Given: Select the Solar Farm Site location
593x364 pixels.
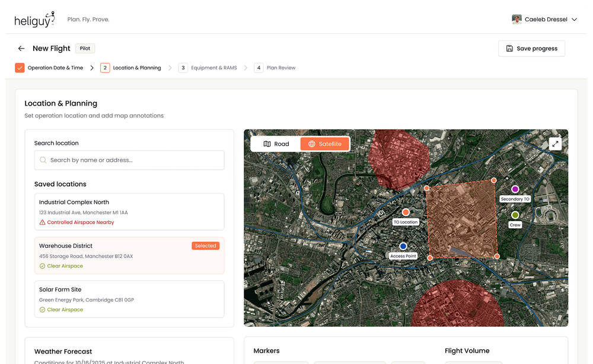Looking at the screenshot, I should pos(129,299).
